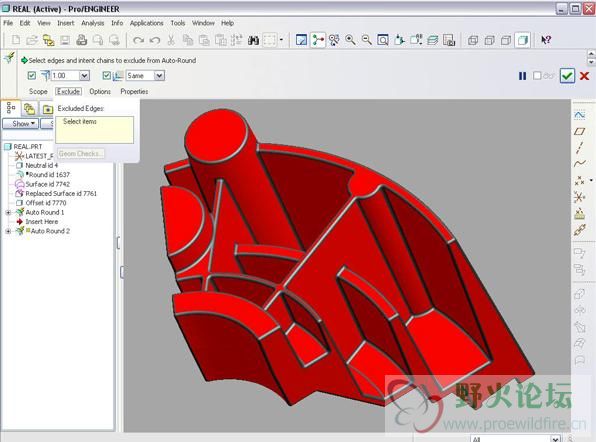Expand the Auto Round 2 tree node

(8, 231)
